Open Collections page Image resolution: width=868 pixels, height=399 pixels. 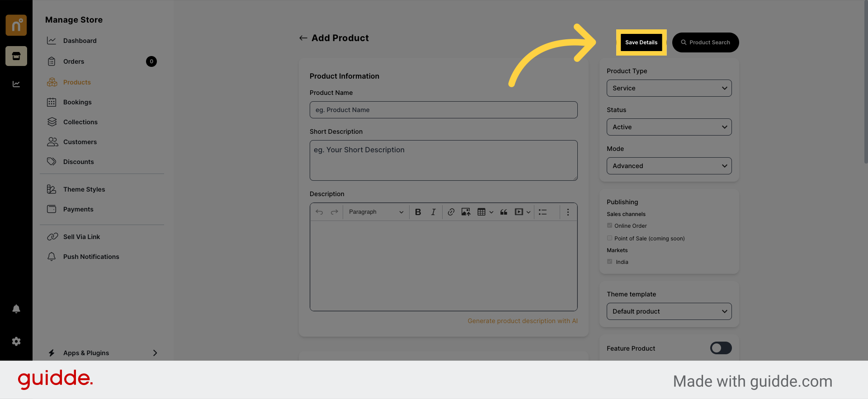[x=80, y=122]
